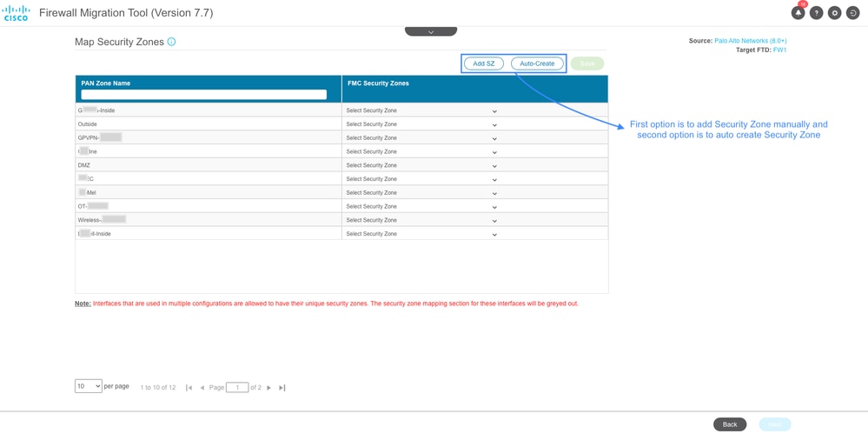Select the Outside zone name cell
This screenshot has height=434, width=868.
click(x=209, y=124)
